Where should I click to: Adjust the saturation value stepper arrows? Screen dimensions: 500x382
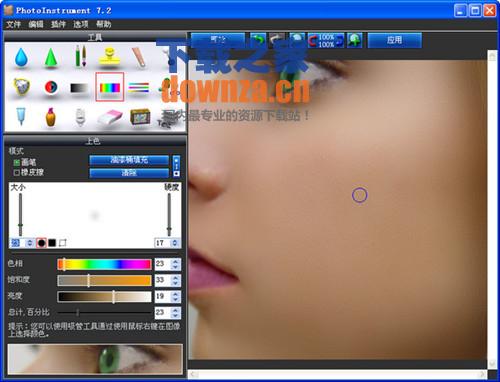click(176, 280)
